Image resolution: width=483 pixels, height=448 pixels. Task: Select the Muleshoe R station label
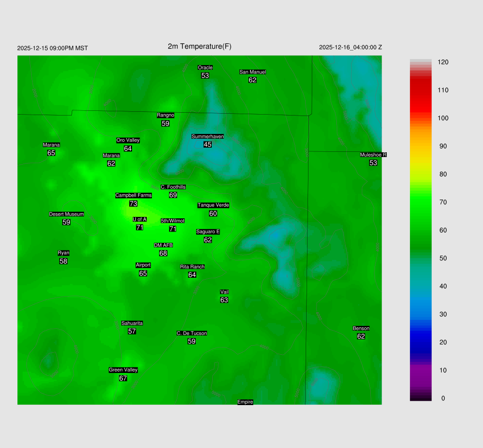373,155
